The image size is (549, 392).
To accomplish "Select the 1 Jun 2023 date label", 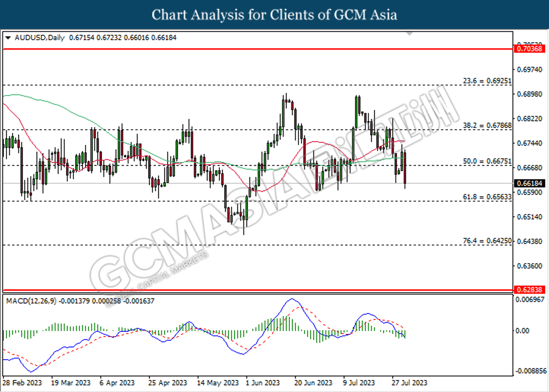I will tap(262, 383).
